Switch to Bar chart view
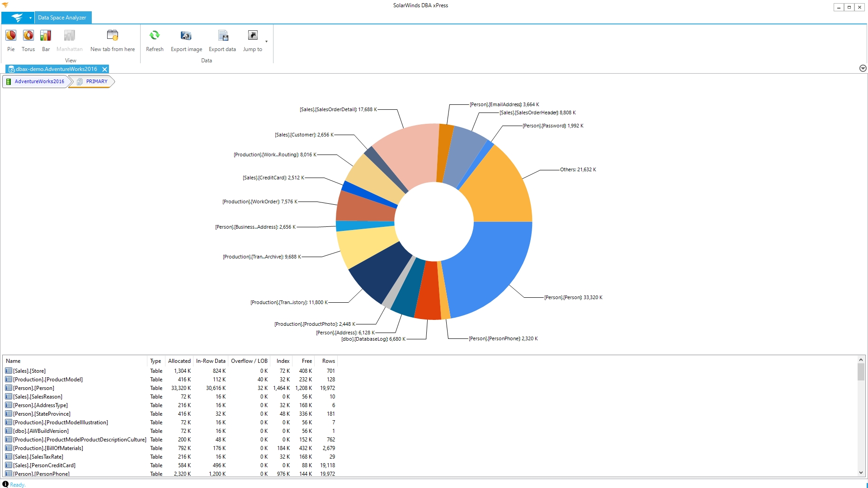 46,36
